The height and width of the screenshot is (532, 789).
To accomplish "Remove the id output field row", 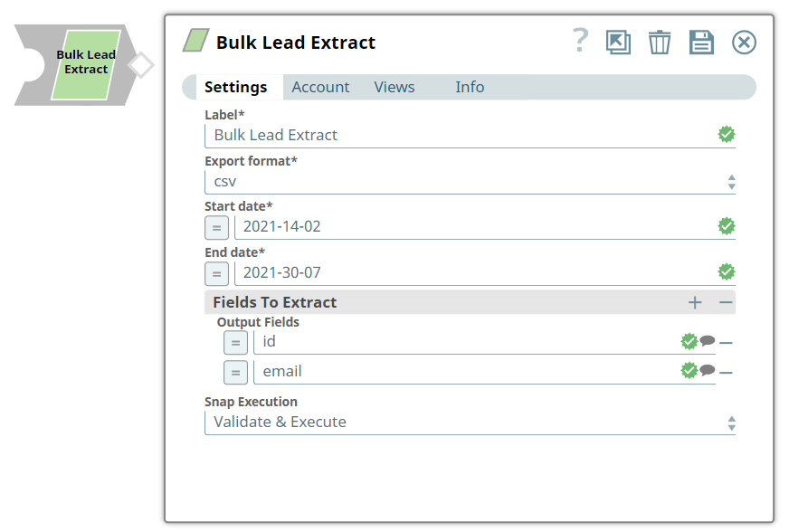I will (x=726, y=343).
